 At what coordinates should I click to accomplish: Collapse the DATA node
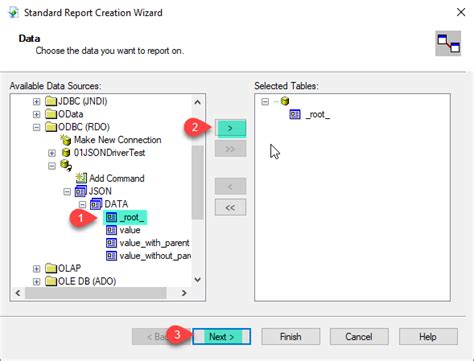82,204
